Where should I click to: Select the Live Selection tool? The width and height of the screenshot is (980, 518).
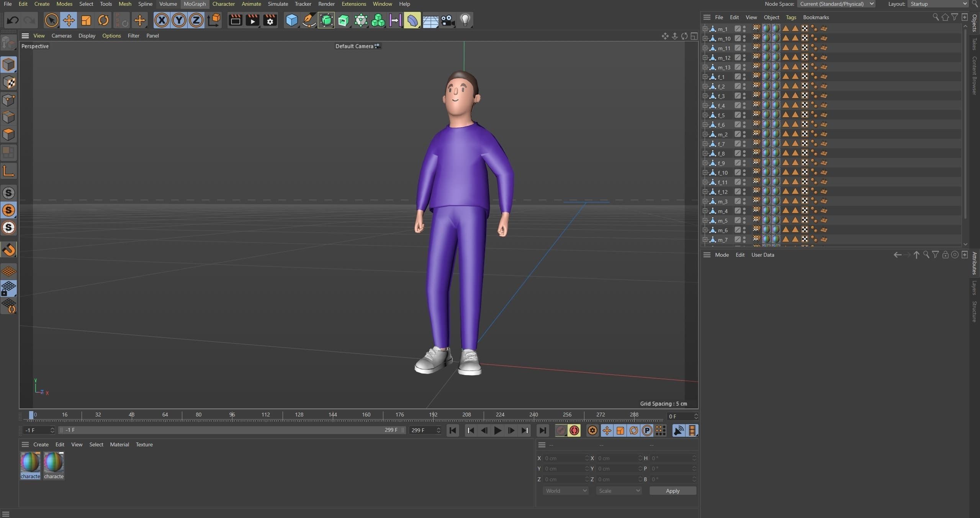[x=51, y=20]
